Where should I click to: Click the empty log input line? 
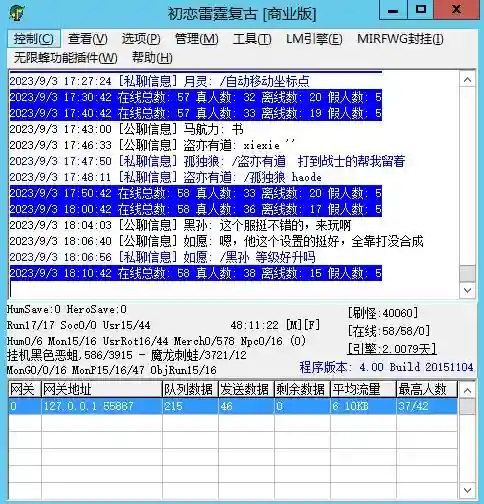pyautogui.click(x=233, y=289)
